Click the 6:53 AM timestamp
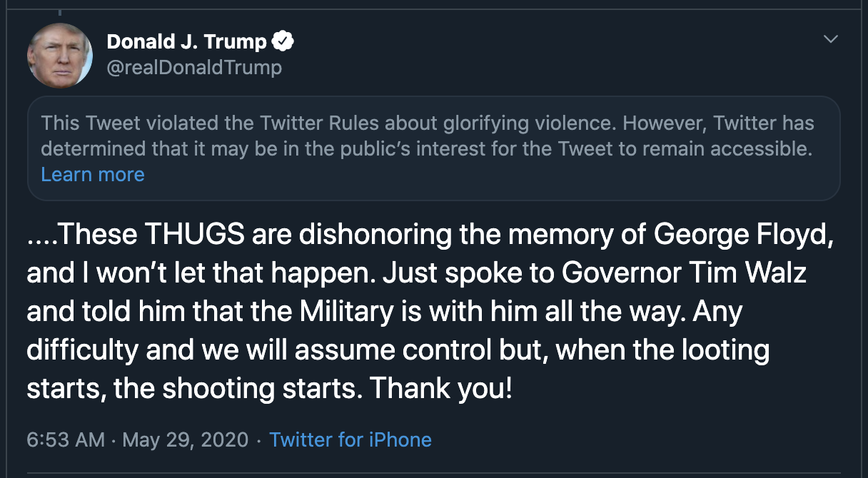868x478 pixels. click(66, 439)
